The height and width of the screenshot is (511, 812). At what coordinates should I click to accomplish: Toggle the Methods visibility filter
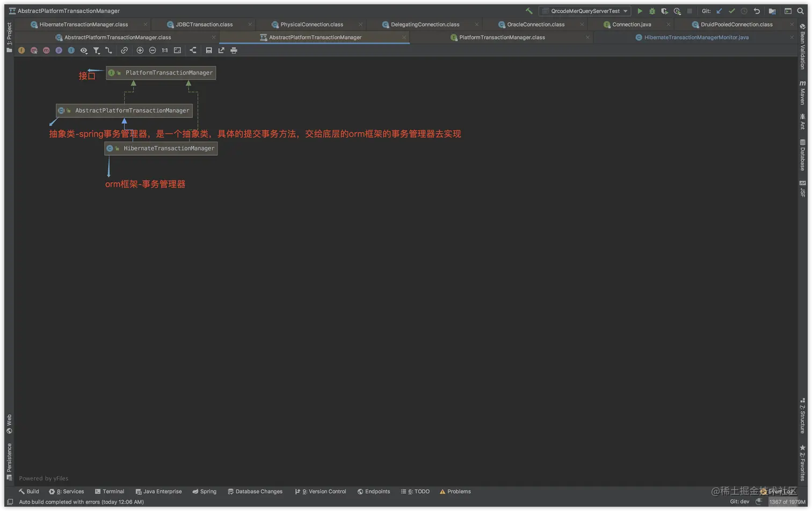click(x=46, y=51)
